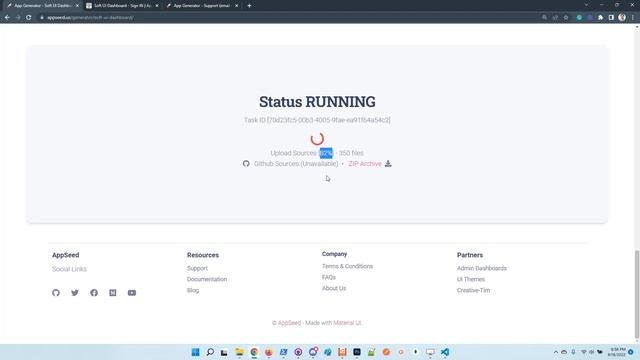This screenshot has width=640, height=360.
Task: Click the GitHub icon beside Github Sources
Action: (246, 164)
